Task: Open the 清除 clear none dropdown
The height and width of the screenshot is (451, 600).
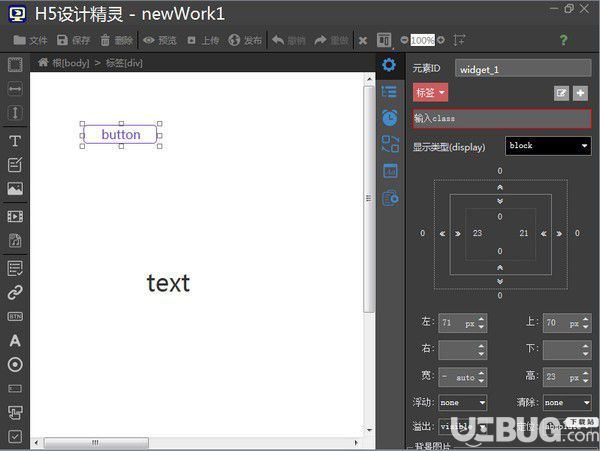Action: pos(567,402)
